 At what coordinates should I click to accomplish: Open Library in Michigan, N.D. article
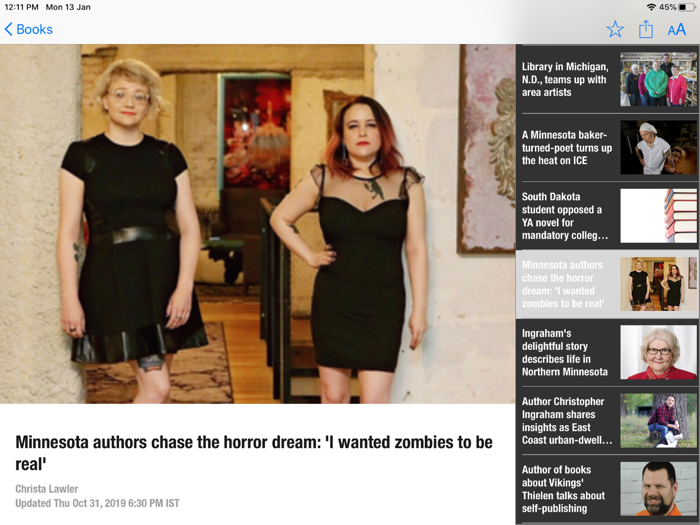(x=607, y=79)
